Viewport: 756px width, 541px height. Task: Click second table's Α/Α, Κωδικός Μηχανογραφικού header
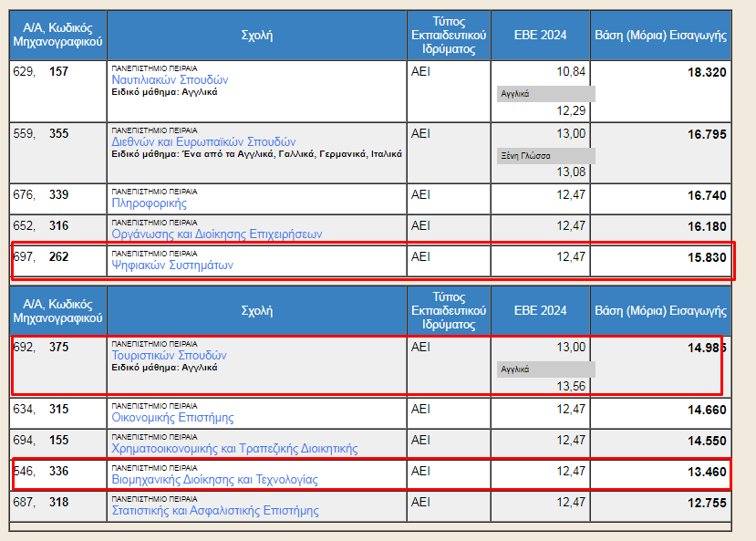tap(57, 310)
